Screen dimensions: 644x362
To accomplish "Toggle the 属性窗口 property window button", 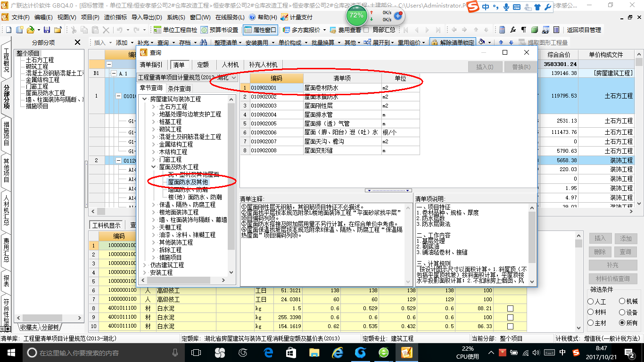I will pos(260,30).
